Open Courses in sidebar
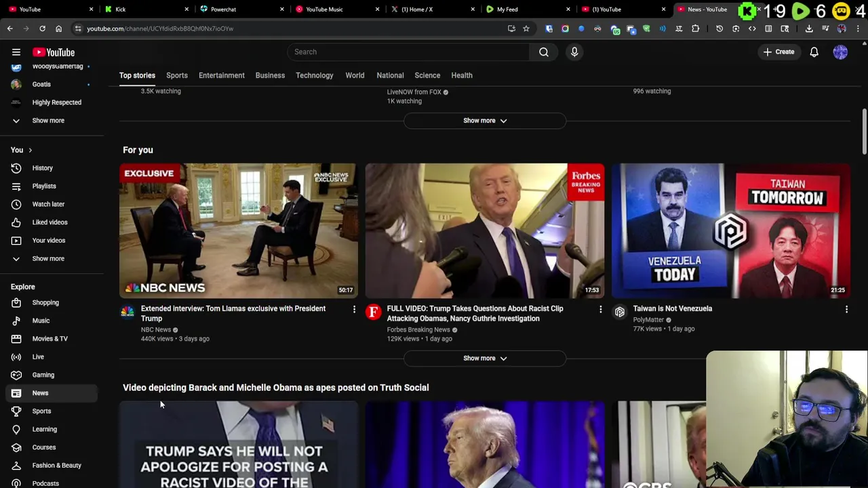 click(52, 447)
